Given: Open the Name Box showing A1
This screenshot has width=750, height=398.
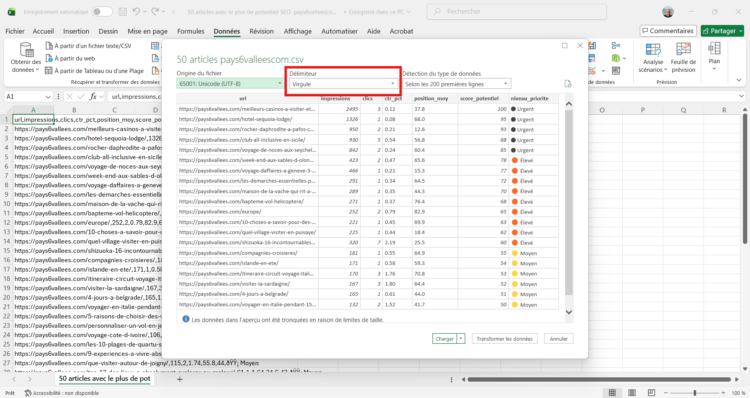Looking at the screenshot, I should [x=28, y=97].
